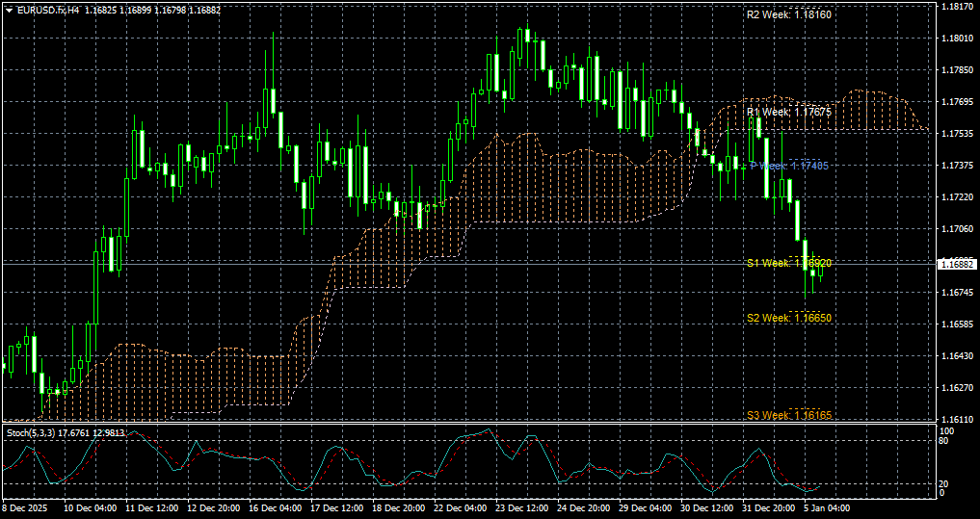Image resolution: width=980 pixels, height=519 pixels.
Task: Click the time axis label 31 Dec 20:00
Action: (769, 509)
